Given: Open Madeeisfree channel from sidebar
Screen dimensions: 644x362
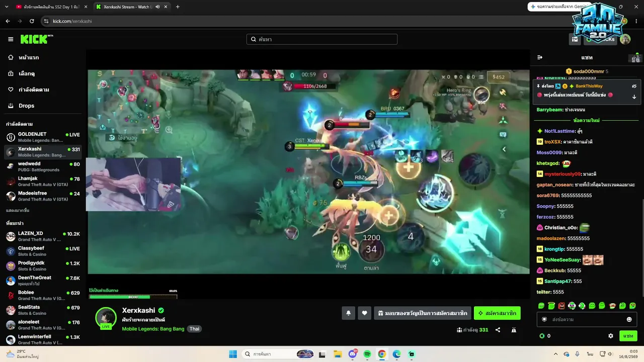Looking at the screenshot, I should click(x=43, y=196).
